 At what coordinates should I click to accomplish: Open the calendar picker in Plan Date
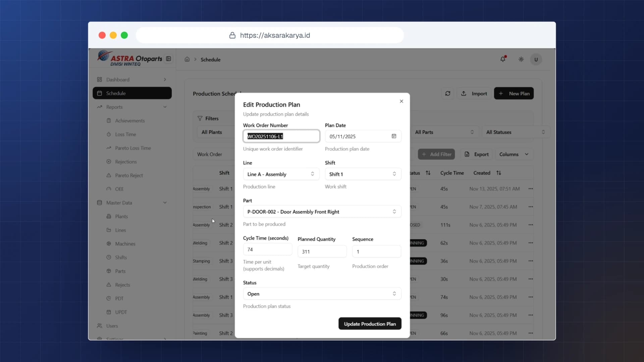(x=394, y=136)
